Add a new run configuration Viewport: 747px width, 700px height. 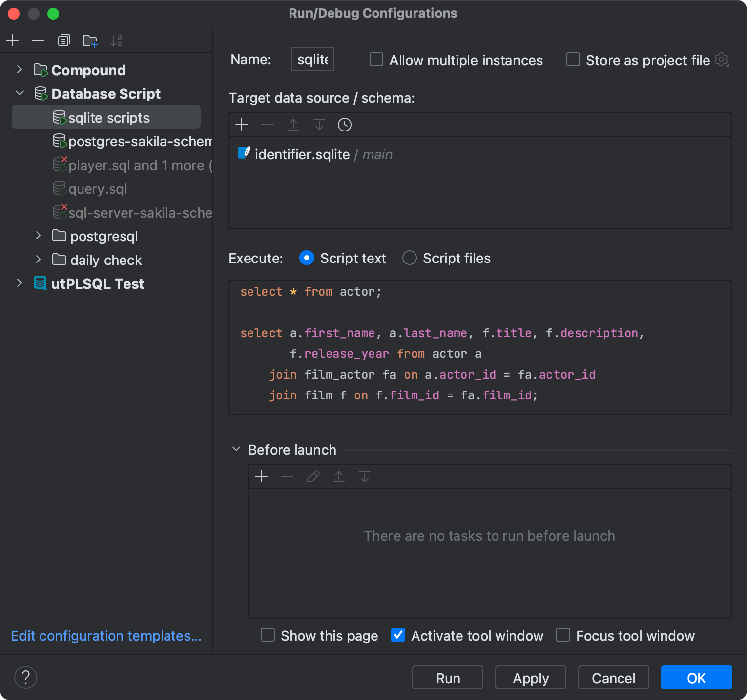(12, 40)
